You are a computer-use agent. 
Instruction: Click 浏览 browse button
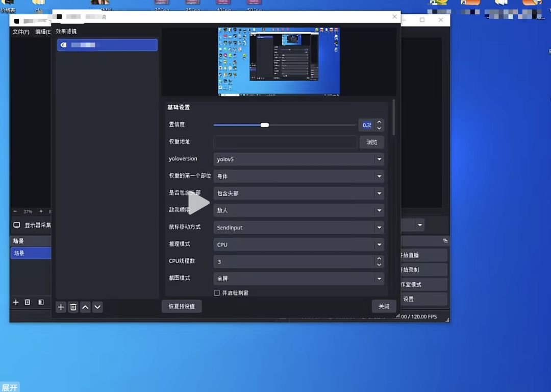click(x=372, y=142)
